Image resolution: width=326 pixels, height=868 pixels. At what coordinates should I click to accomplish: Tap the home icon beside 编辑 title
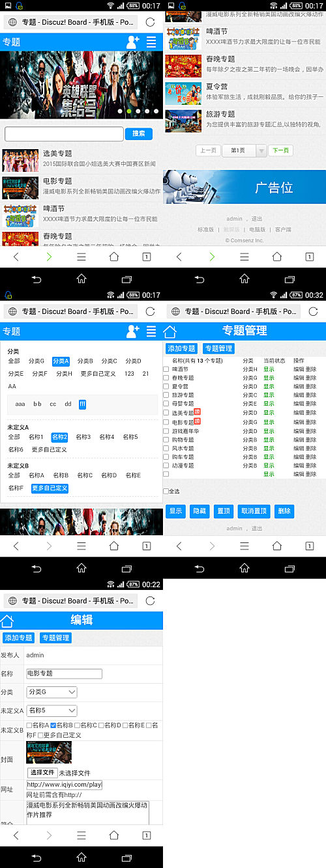[7, 621]
